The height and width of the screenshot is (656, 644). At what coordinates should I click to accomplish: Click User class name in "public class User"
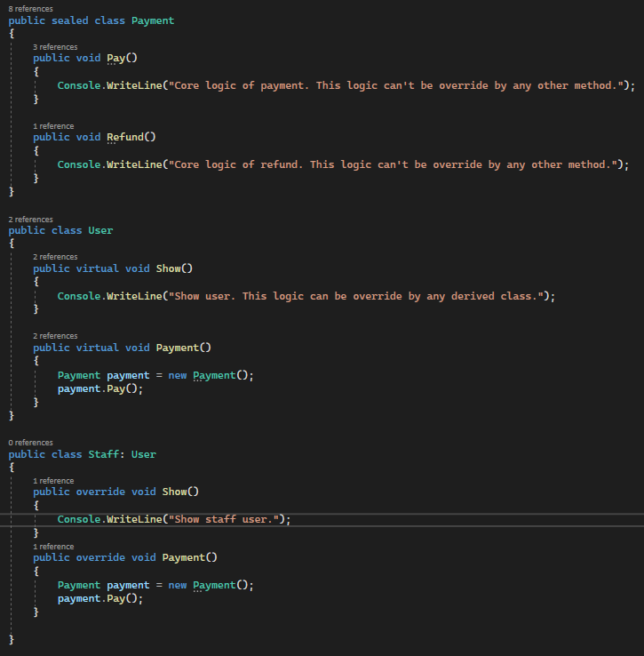100,230
